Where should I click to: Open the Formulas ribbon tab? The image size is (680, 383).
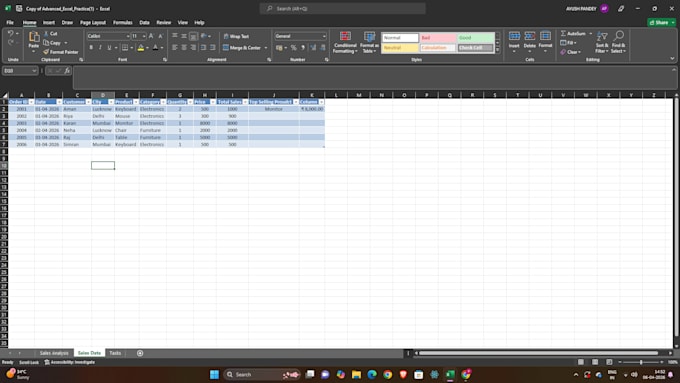pos(123,23)
